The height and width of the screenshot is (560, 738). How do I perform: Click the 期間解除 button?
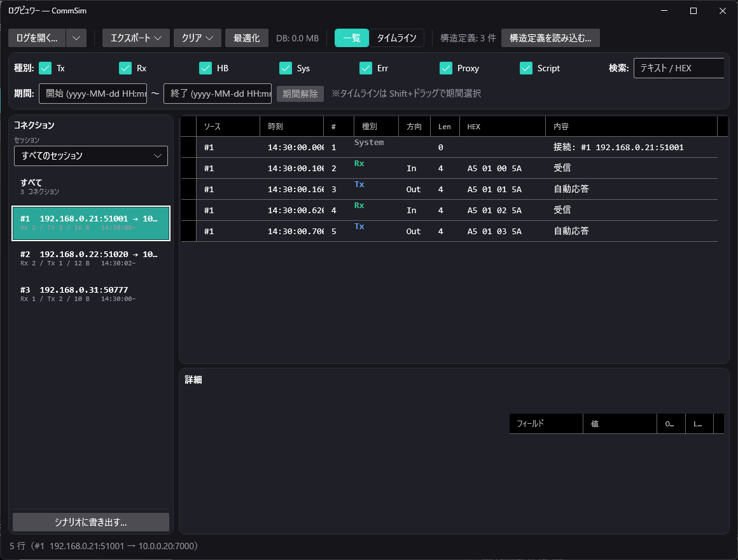[300, 94]
